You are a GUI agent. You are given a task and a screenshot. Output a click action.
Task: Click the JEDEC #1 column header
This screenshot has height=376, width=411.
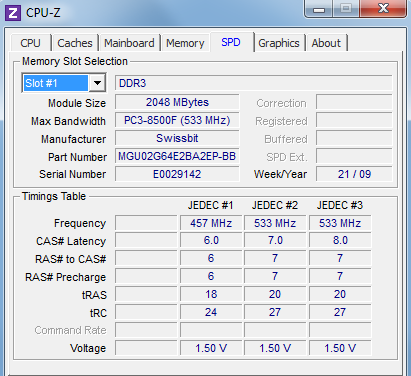click(x=210, y=205)
